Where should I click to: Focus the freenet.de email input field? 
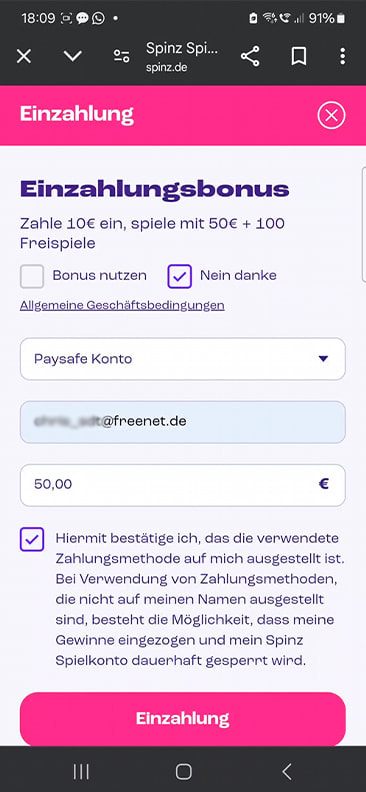click(183, 422)
